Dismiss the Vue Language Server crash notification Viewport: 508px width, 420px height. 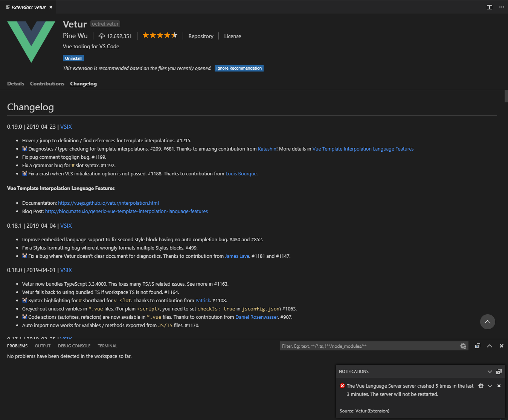coord(499,386)
